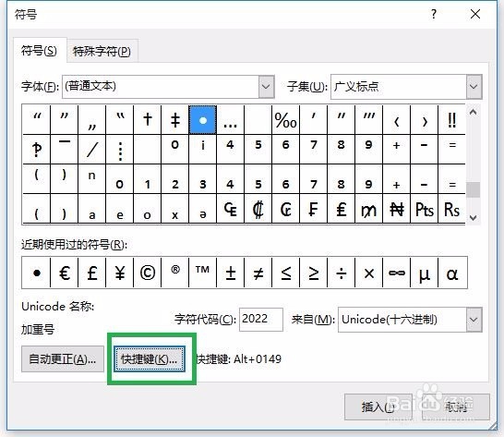The width and height of the screenshot is (504, 437).
Task: Pick the fraction slash ⁄ symbol
Action: click(x=92, y=150)
